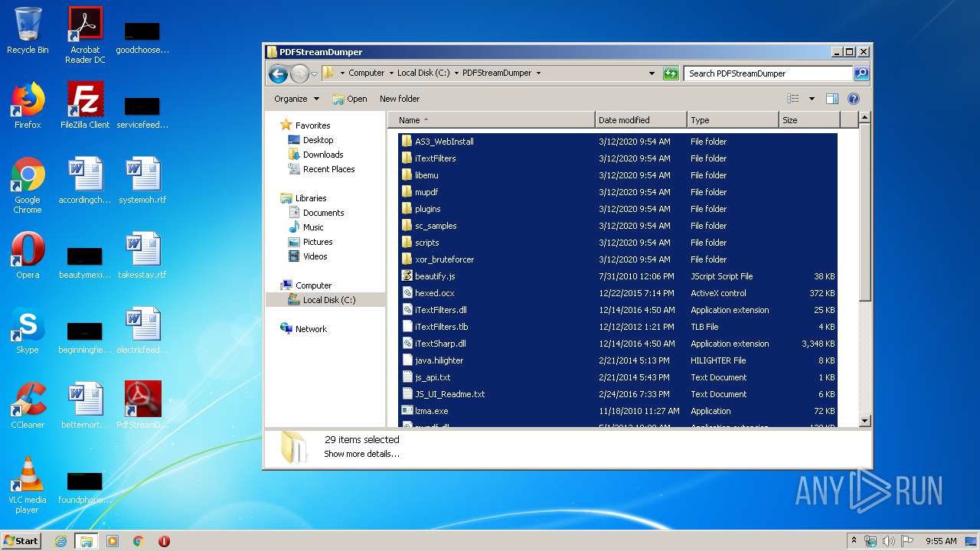Select the Opera desktop icon
Screen dimensions: 980x551
[x=28, y=256]
